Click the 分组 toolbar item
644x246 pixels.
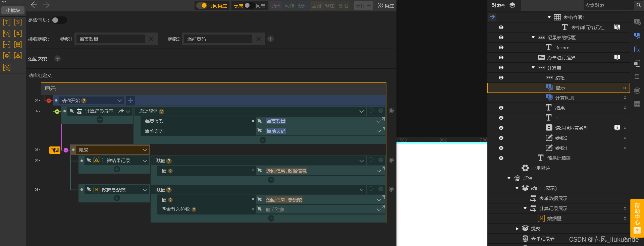point(343,6)
